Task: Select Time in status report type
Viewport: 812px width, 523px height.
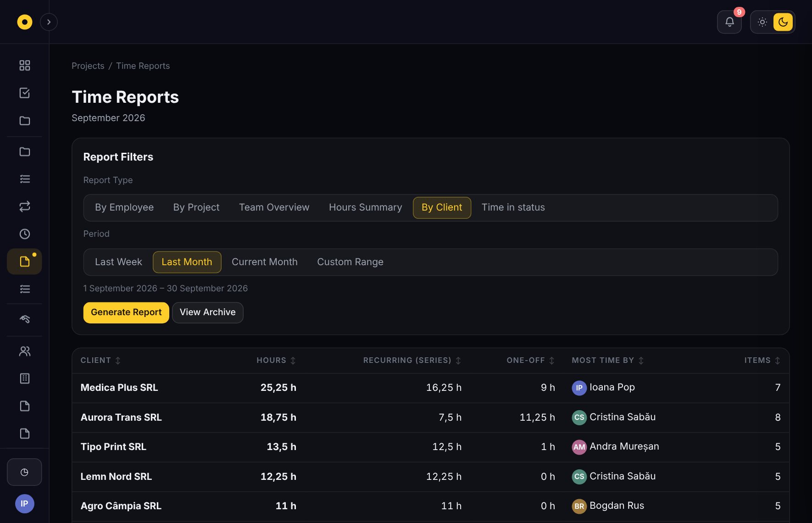Action: click(513, 207)
